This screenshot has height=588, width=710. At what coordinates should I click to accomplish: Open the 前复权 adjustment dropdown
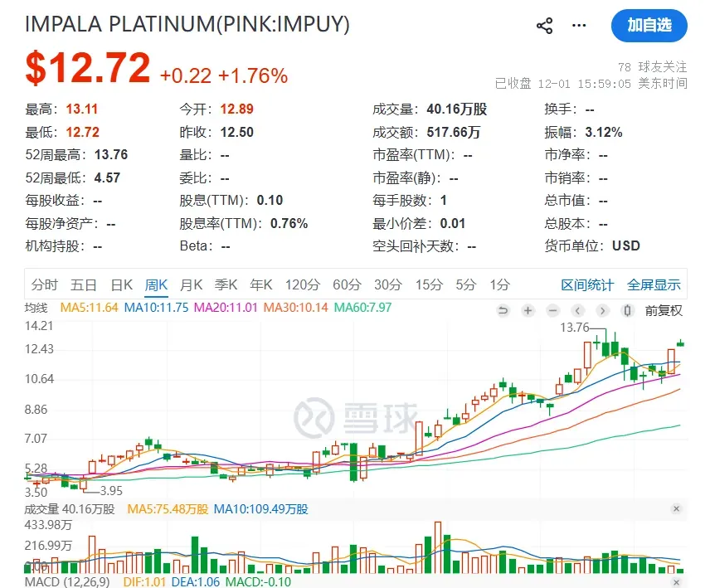coord(664,310)
